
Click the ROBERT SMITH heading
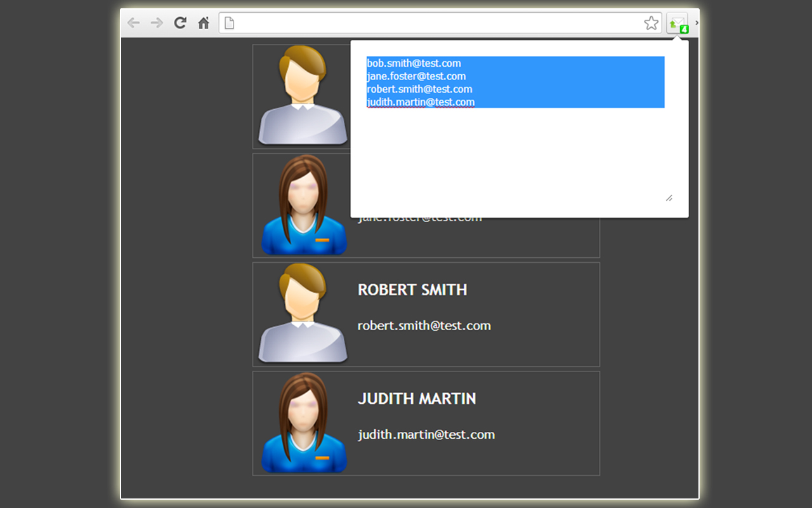412,290
